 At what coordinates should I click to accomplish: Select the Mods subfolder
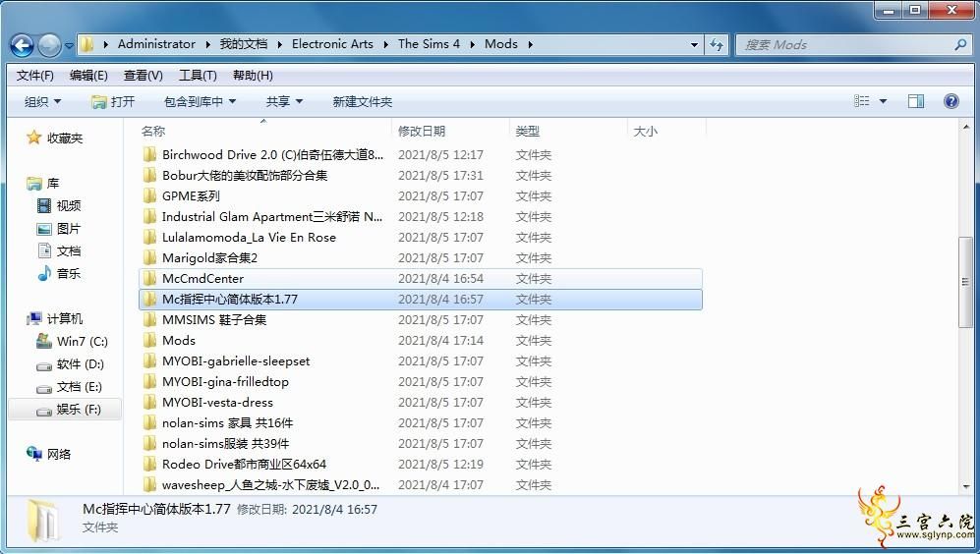[421, 341]
